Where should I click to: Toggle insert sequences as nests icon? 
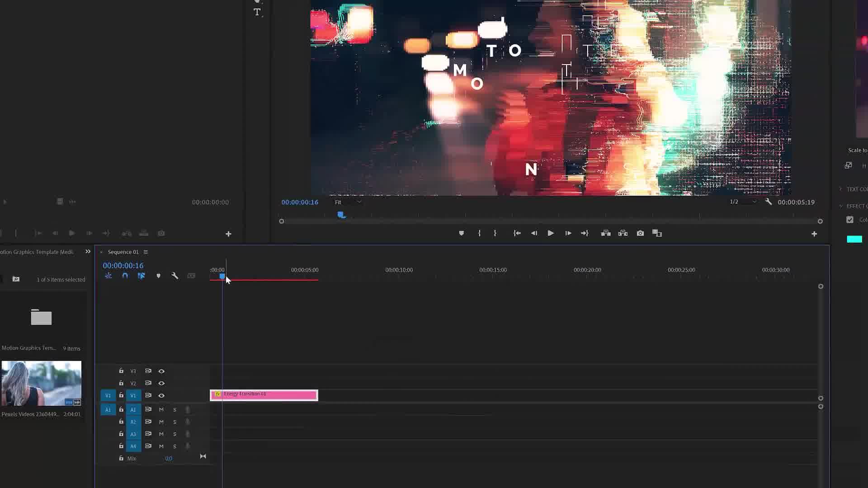108,276
